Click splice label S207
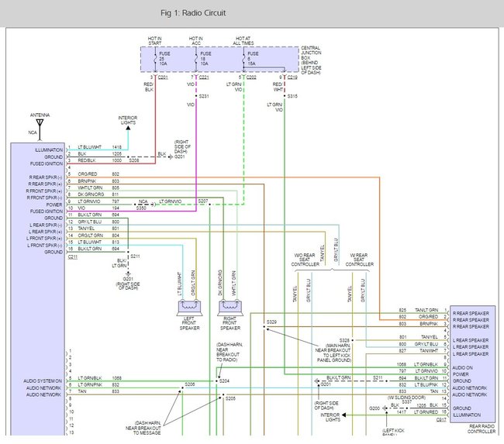Viewport: 504px width, 444px height. [x=203, y=201]
